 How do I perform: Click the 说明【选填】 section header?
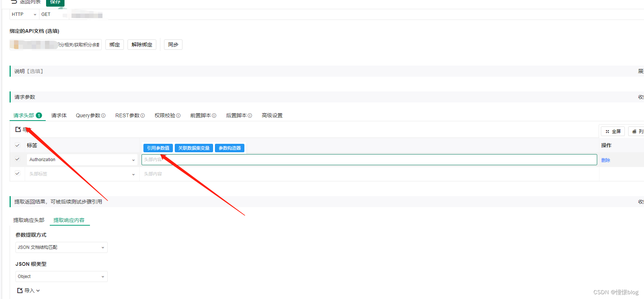point(327,71)
